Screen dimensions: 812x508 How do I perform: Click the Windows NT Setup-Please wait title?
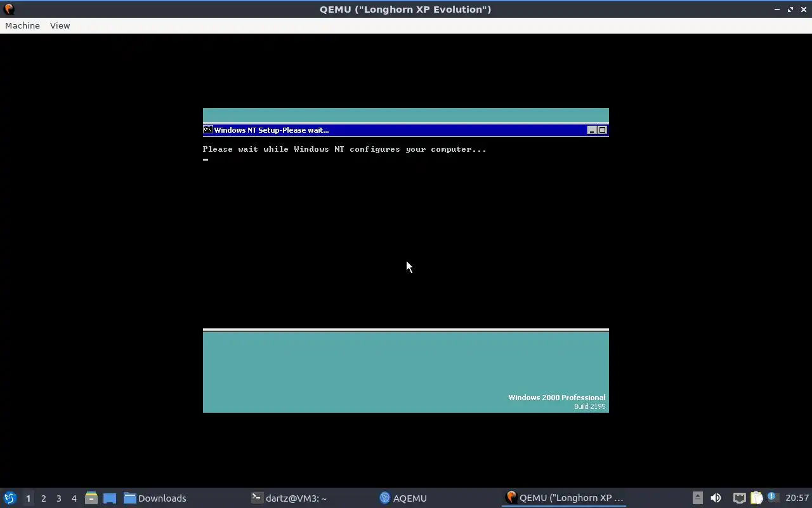[x=271, y=130]
